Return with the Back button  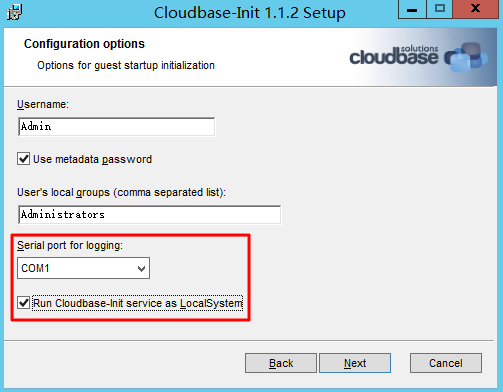click(x=281, y=363)
